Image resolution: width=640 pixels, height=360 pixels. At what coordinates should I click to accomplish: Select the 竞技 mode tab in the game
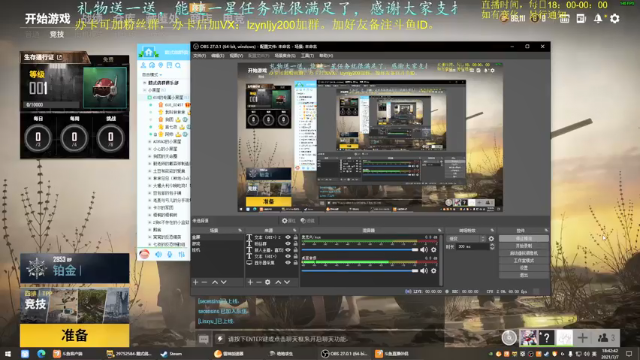(x=57, y=34)
